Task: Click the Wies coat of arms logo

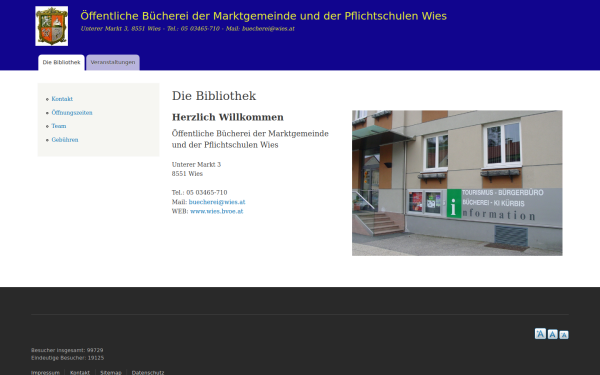Action: (52, 26)
